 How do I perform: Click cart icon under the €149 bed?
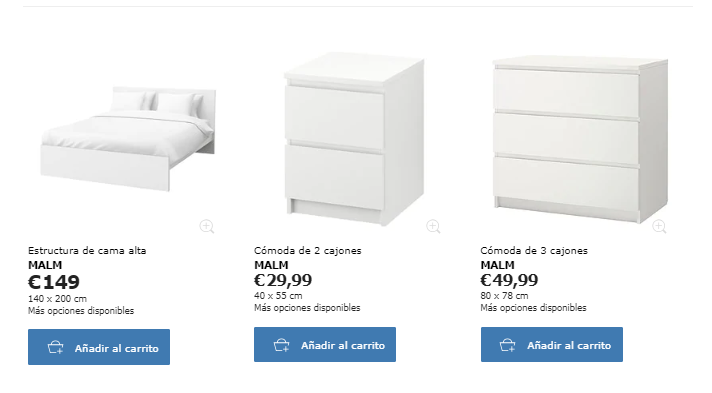[55, 348]
